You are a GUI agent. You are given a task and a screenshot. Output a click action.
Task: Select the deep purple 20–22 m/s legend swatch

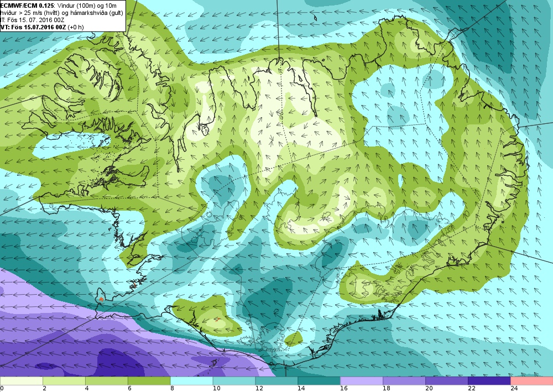[446, 381]
